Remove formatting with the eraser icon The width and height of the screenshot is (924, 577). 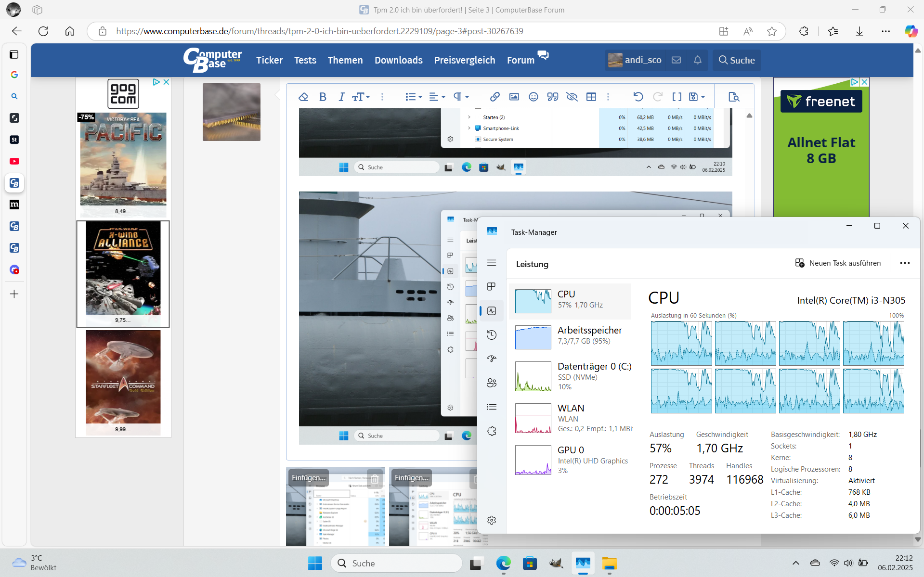tap(303, 97)
